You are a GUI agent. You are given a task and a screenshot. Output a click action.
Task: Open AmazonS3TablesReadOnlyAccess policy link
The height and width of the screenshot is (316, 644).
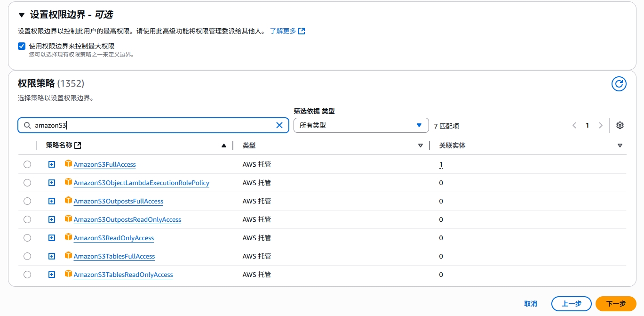(123, 275)
